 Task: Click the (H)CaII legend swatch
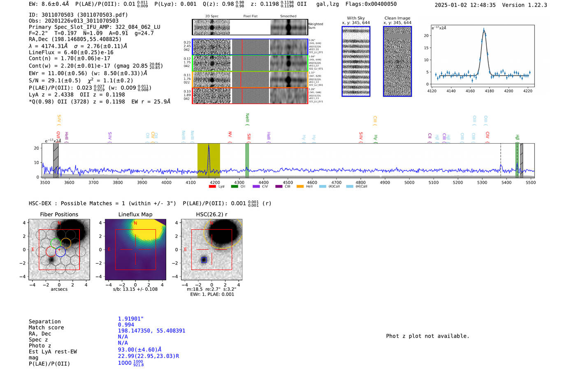point(350,187)
